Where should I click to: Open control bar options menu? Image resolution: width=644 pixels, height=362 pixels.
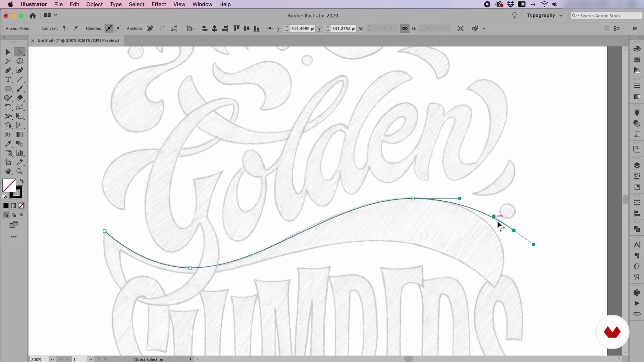coord(635,28)
